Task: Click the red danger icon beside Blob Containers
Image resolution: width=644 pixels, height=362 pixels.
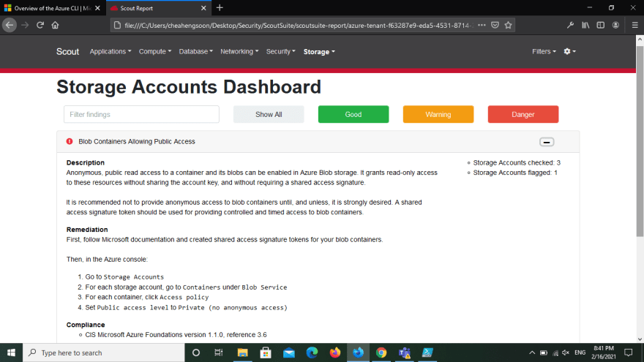Action: pos(70,142)
